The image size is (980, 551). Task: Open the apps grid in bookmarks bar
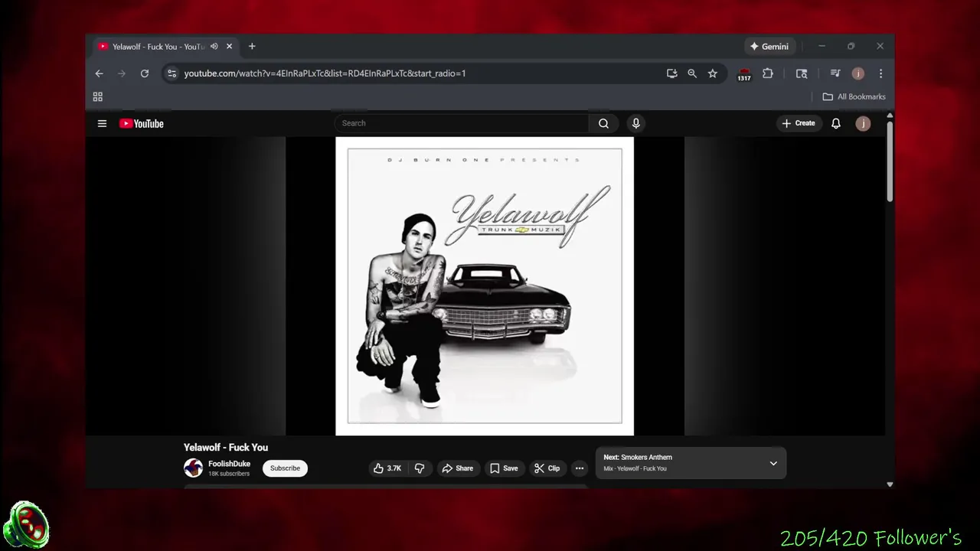coord(98,96)
